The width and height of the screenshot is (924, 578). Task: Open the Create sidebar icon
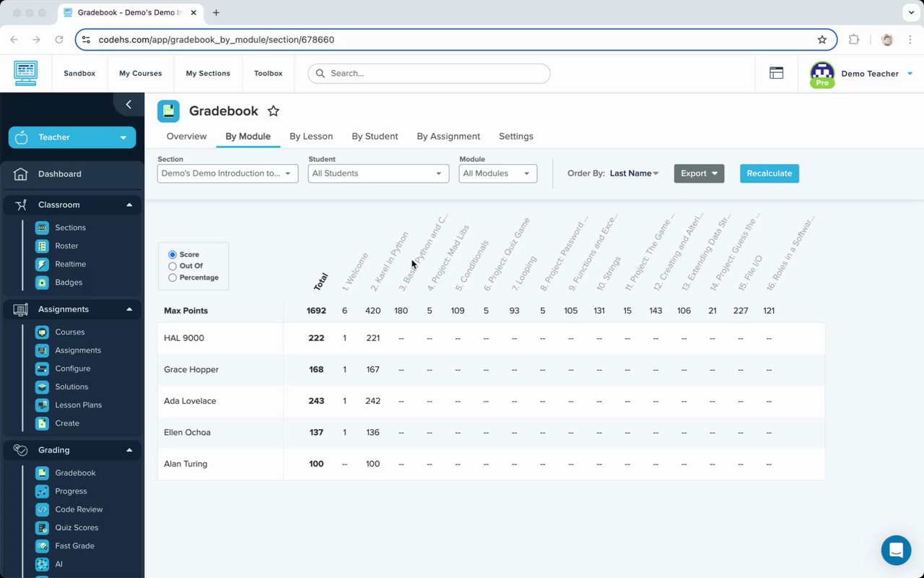tap(42, 423)
